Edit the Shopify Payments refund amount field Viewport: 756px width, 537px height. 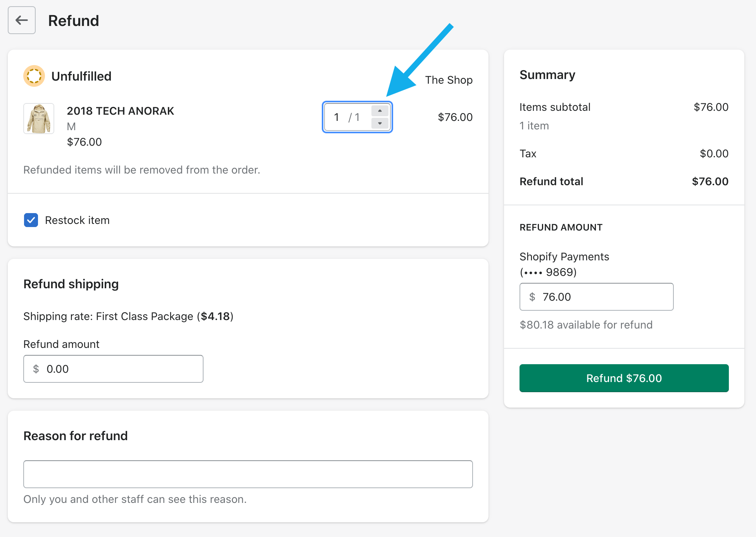(x=596, y=297)
